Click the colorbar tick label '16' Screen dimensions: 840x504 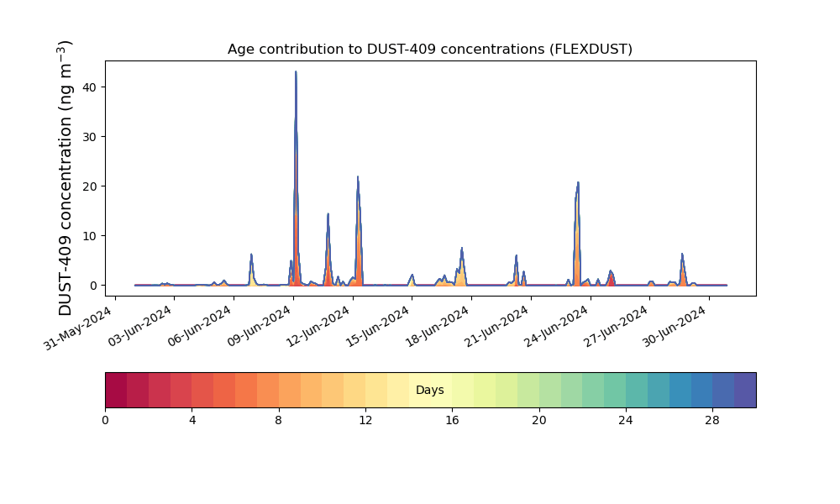coord(452,421)
